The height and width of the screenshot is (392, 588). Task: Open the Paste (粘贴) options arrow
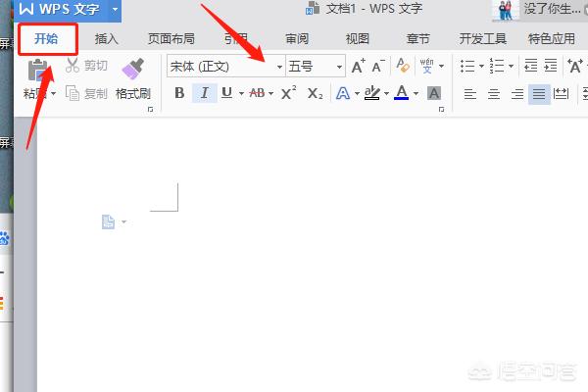(x=53, y=93)
